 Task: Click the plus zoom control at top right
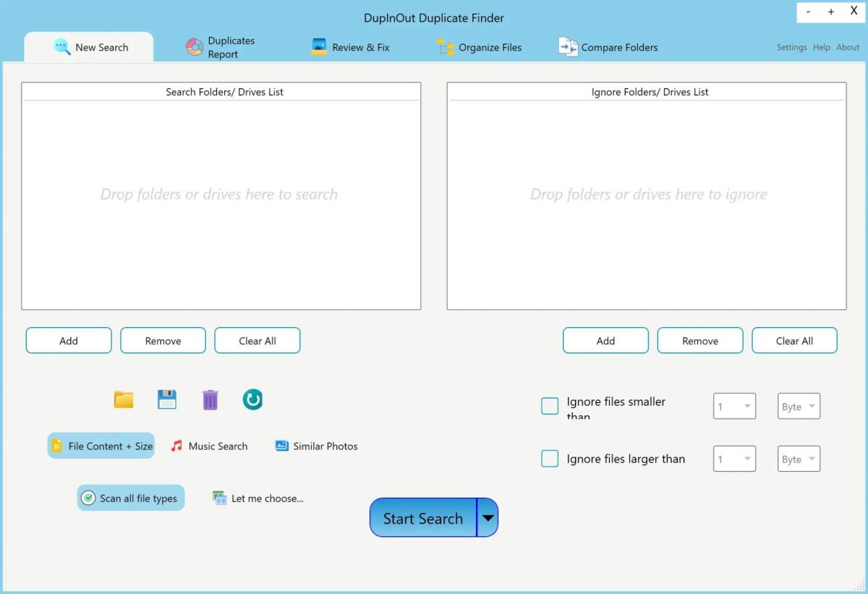click(830, 12)
